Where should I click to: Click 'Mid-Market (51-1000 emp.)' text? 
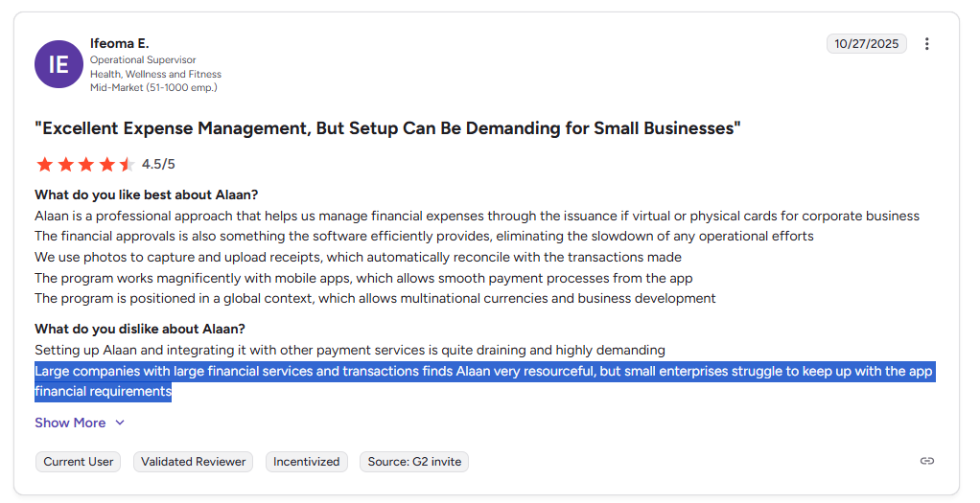pos(153,87)
